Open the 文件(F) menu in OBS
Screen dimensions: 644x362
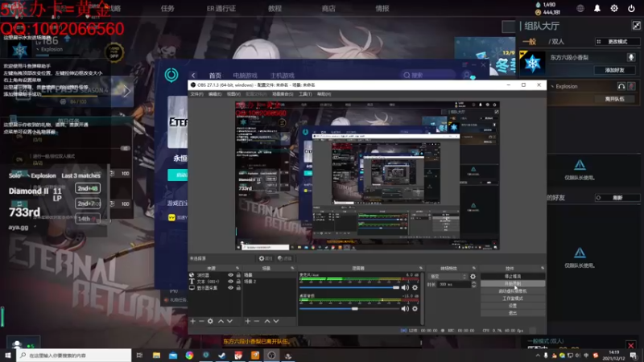pos(196,94)
